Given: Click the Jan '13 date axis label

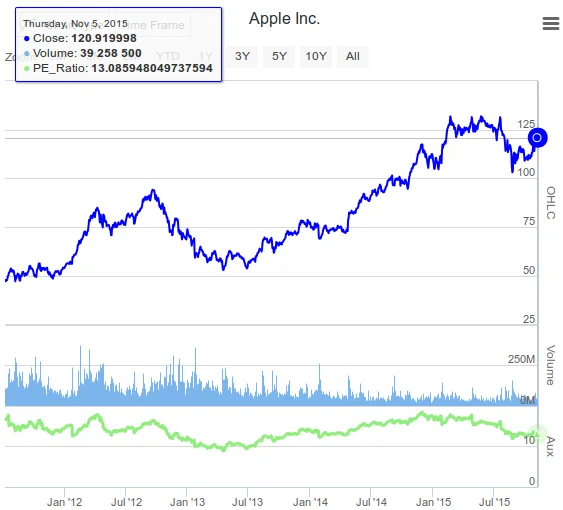Looking at the screenshot, I should tap(187, 502).
